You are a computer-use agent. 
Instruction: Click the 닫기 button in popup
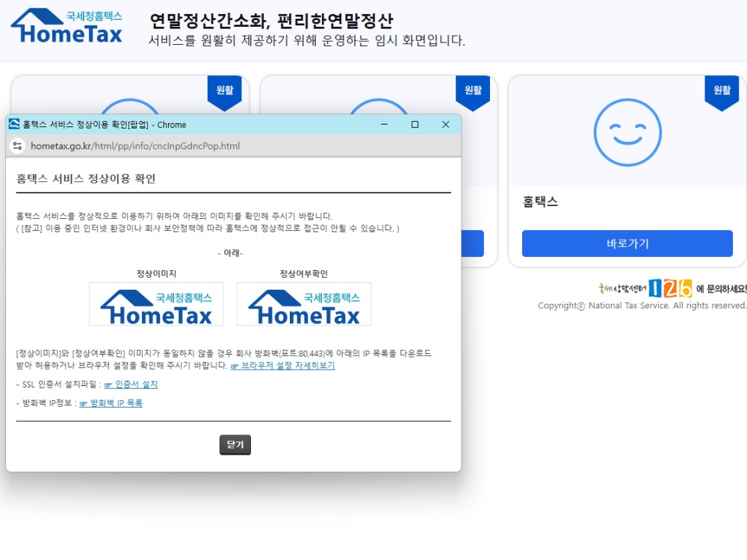click(x=235, y=445)
